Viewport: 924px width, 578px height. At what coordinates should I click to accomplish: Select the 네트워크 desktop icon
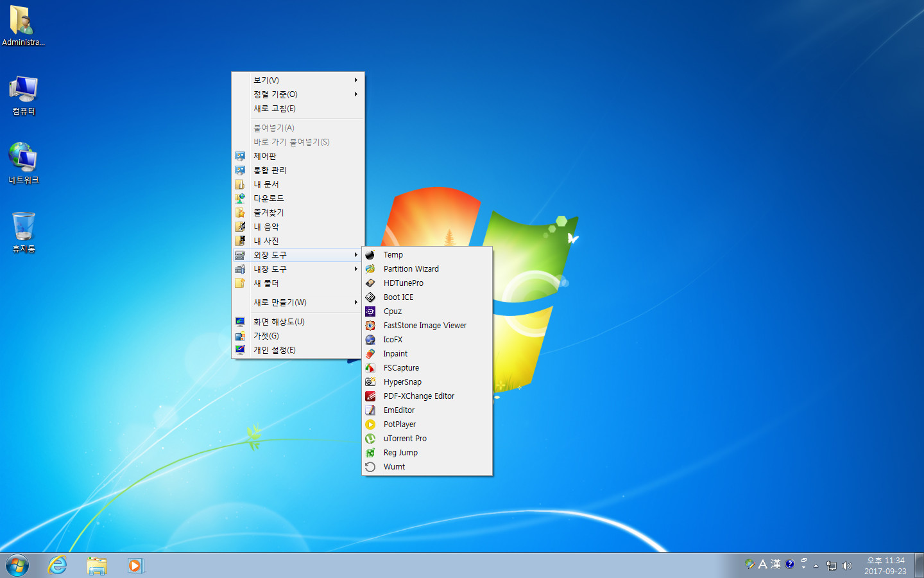[x=24, y=163]
